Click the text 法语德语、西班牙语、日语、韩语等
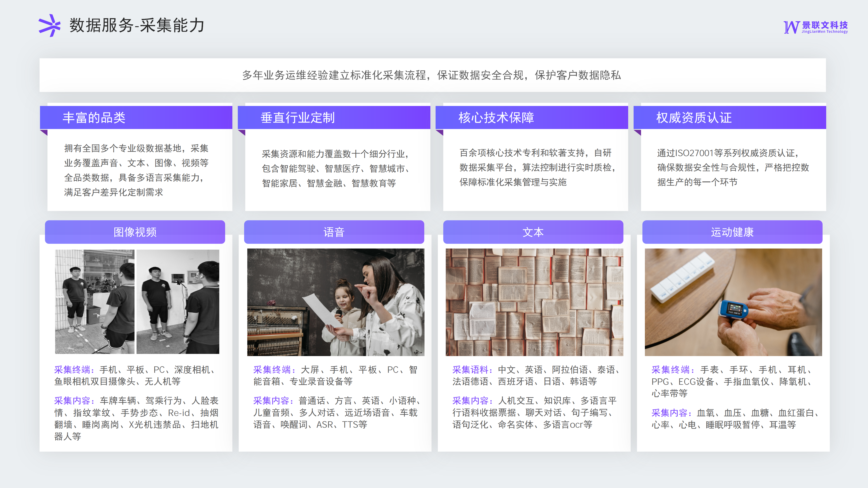The image size is (868, 488). click(x=525, y=382)
